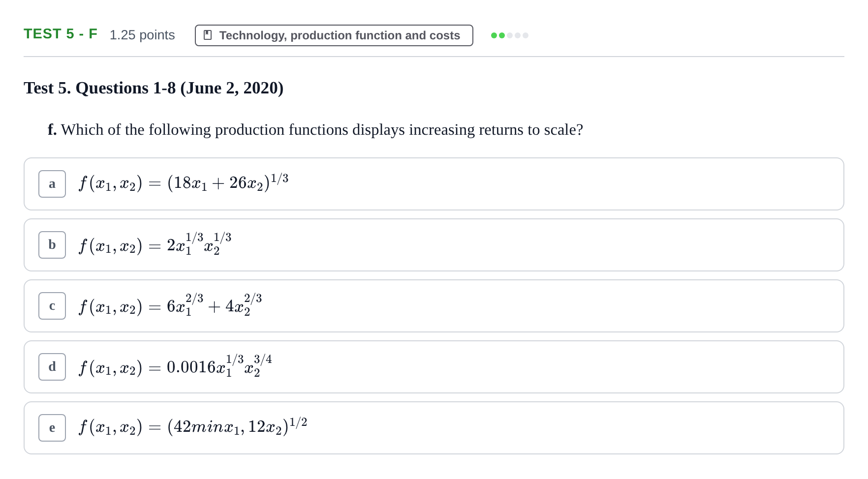Open the Technology, production function and costs tag
This screenshot has width=868, height=479.
click(x=334, y=35)
